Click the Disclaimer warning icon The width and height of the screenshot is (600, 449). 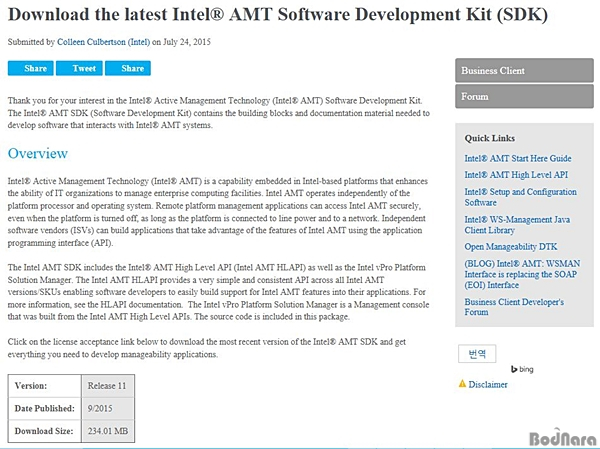pyautogui.click(x=462, y=384)
